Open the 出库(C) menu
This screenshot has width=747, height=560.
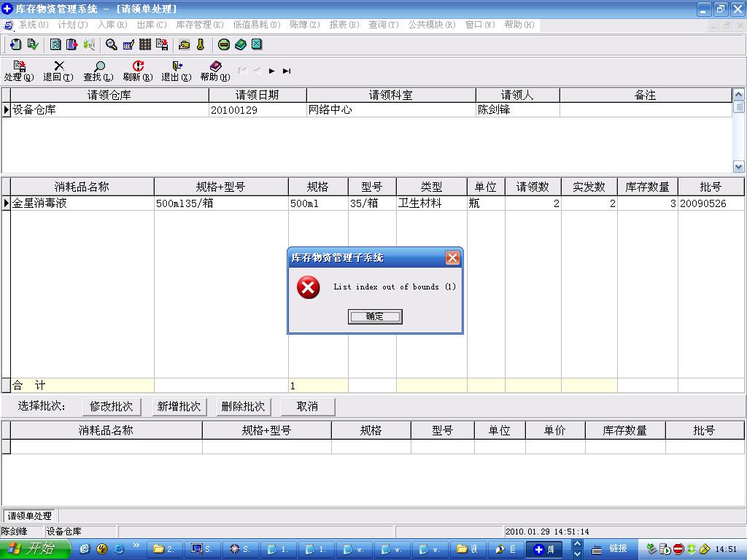coord(152,25)
